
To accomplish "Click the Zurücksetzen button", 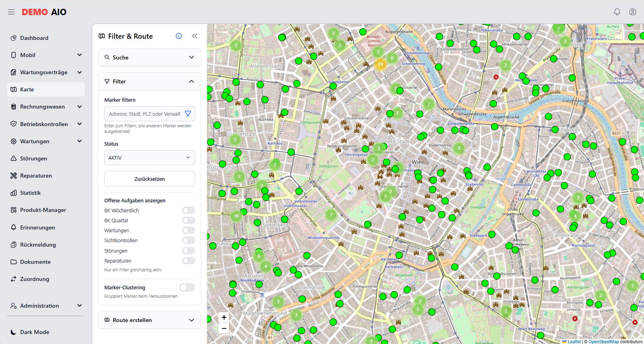I will (x=150, y=179).
